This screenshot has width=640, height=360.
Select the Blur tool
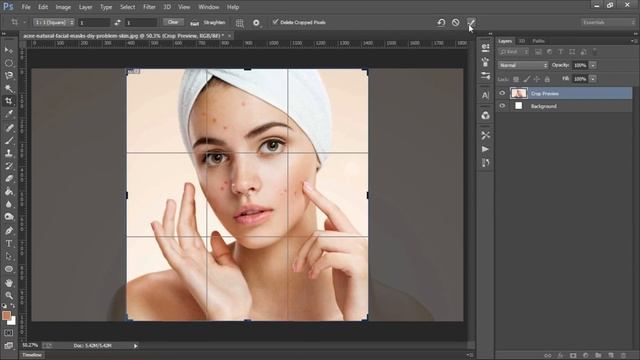pos(9,204)
